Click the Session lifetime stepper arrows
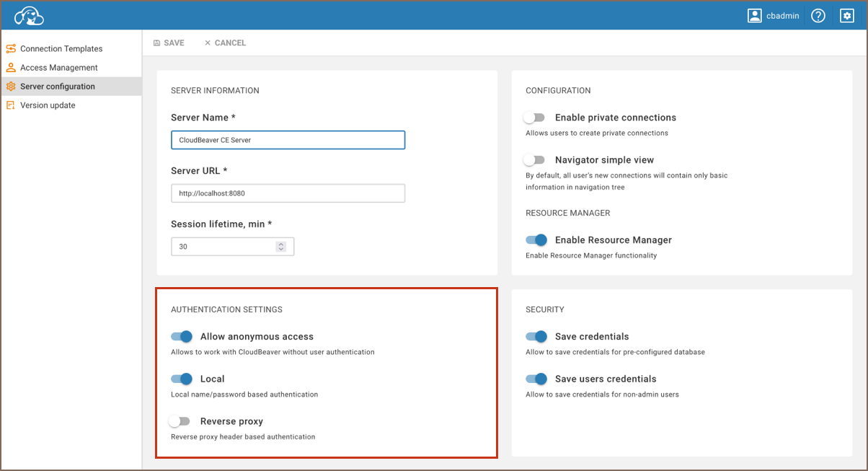The image size is (868, 471). pyautogui.click(x=280, y=247)
